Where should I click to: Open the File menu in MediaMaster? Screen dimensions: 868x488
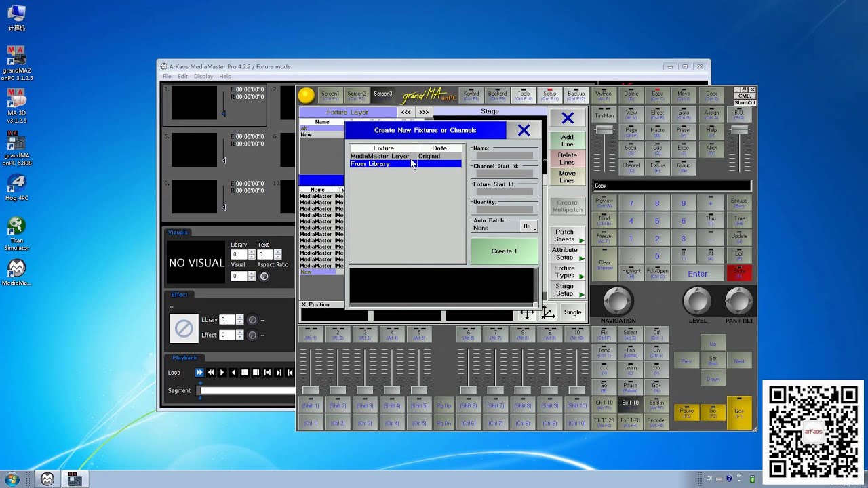point(167,77)
